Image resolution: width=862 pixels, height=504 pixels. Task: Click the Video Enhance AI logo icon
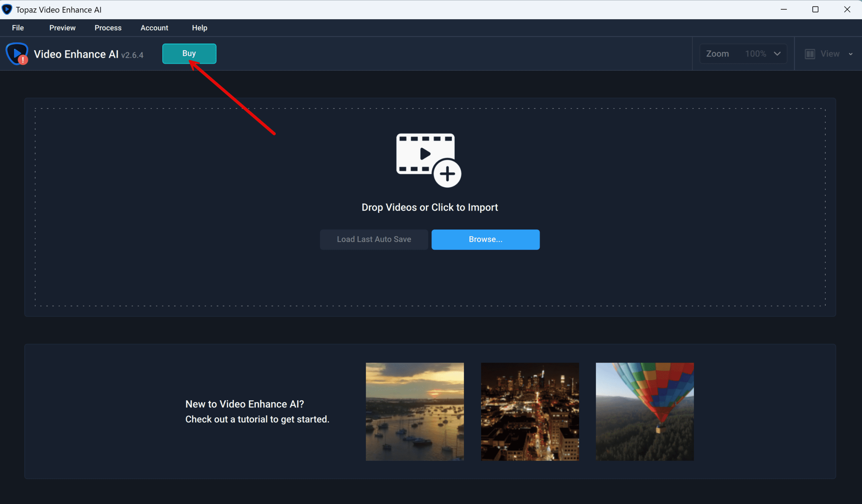tap(16, 53)
